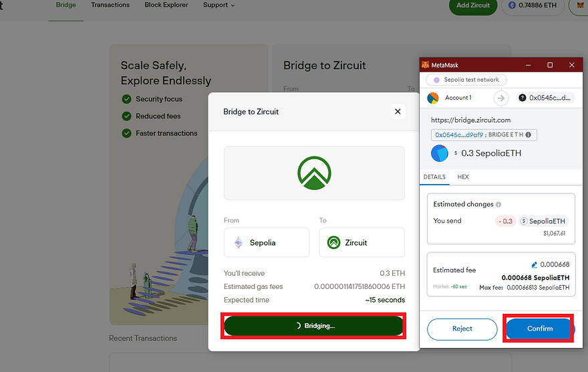The image size is (588, 372).
Task: Click the Max fee 0.00066813 SepoliaETH value
Action: click(x=538, y=288)
